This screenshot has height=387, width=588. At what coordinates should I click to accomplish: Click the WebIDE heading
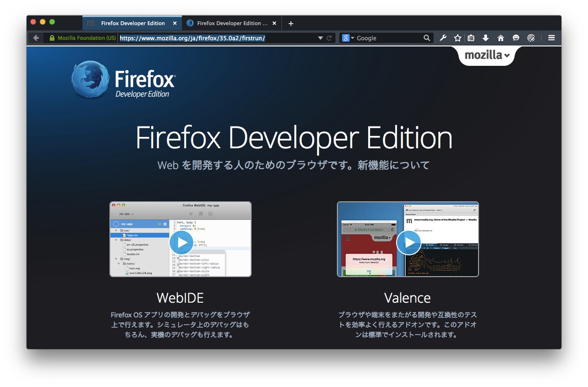point(180,298)
